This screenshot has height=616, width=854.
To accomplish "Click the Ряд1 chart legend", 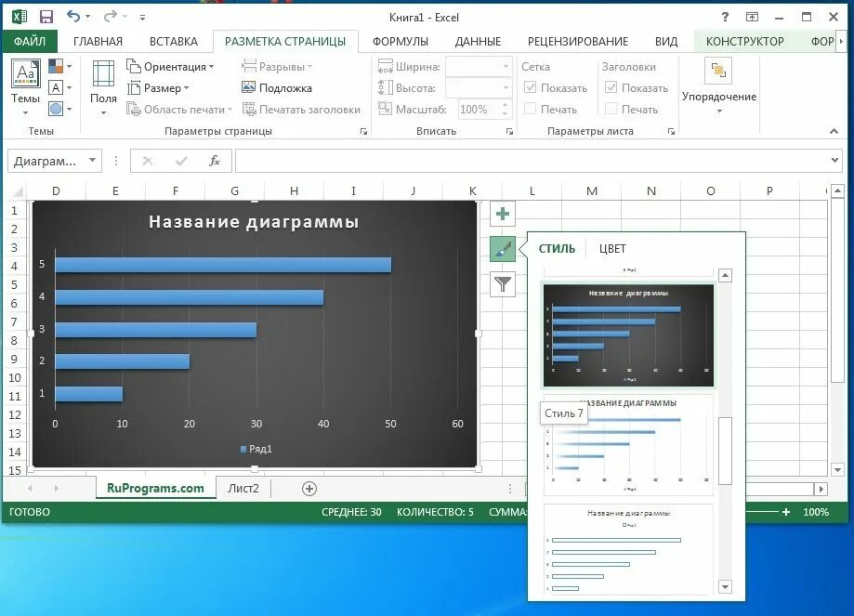I will [256, 449].
